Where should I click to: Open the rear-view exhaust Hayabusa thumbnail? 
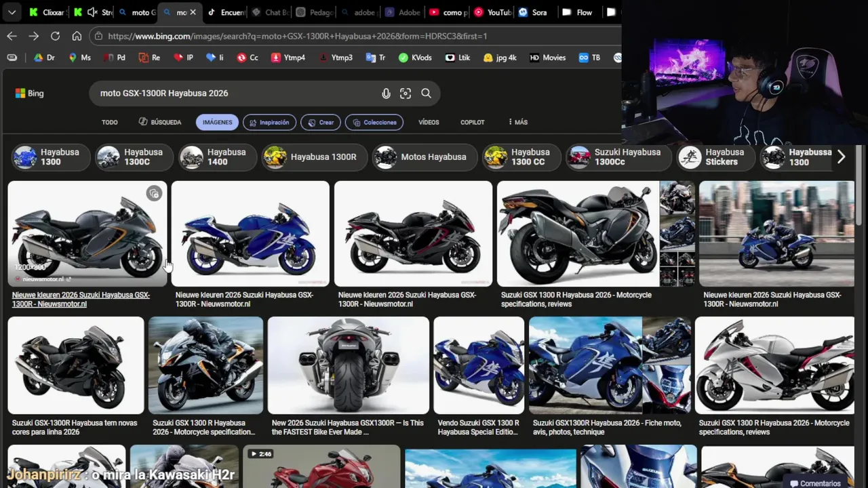point(349,365)
